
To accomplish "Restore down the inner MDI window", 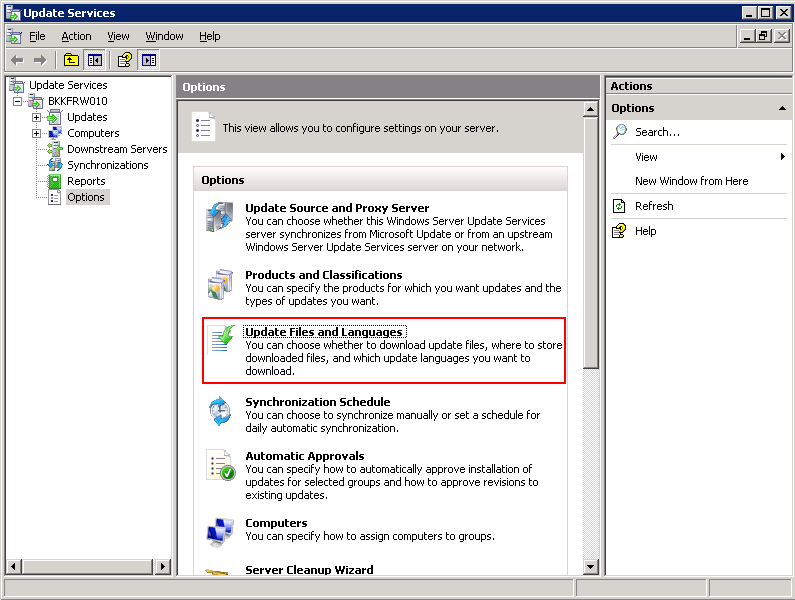I will (x=763, y=36).
